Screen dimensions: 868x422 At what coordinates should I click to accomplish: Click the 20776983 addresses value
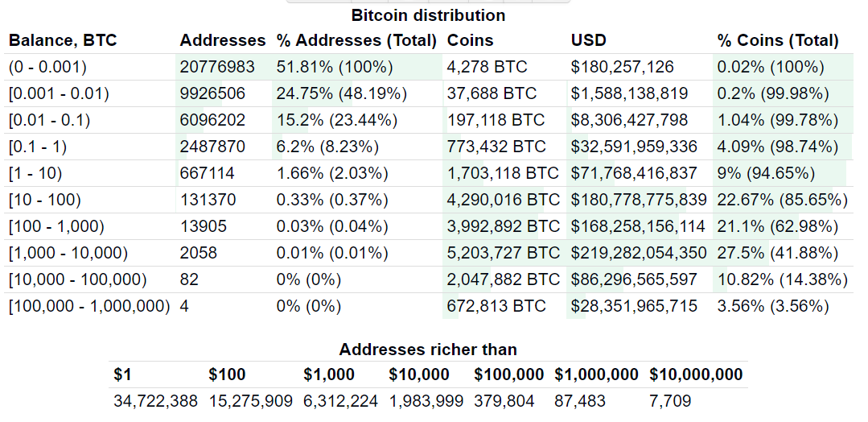click(217, 67)
